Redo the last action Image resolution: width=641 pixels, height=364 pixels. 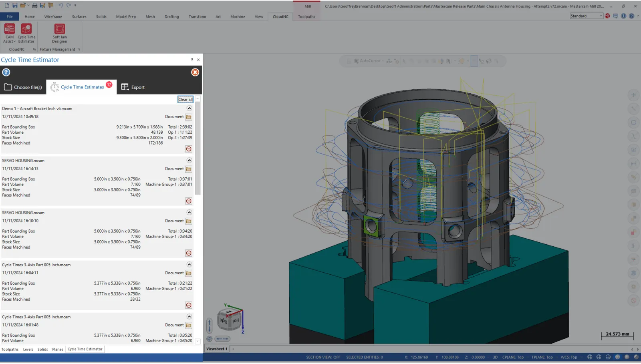pyautogui.click(x=69, y=5)
